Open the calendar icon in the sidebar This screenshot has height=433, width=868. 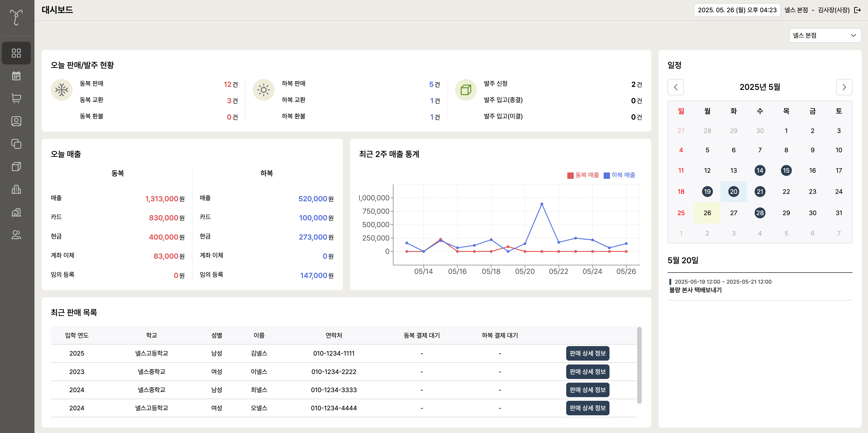[x=17, y=76]
